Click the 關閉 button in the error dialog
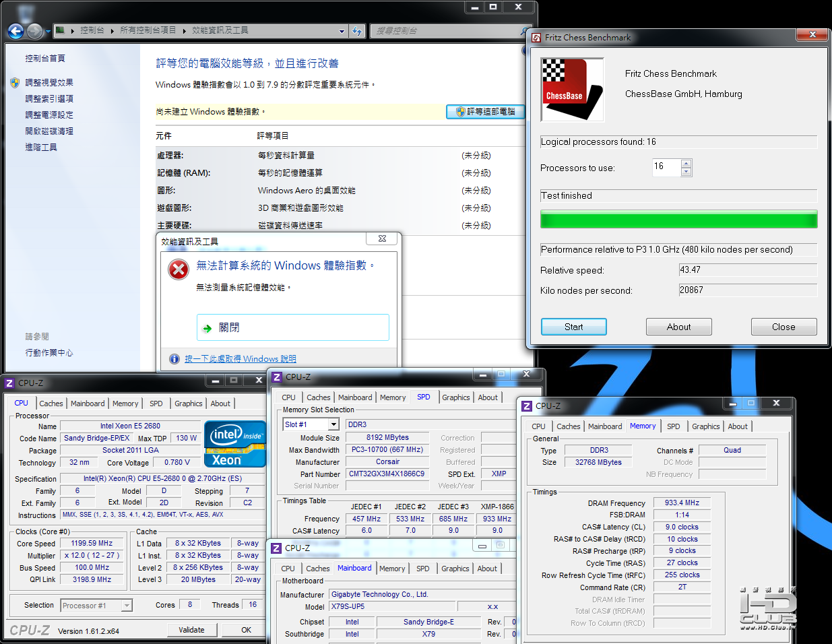This screenshot has width=832, height=644. click(x=293, y=327)
